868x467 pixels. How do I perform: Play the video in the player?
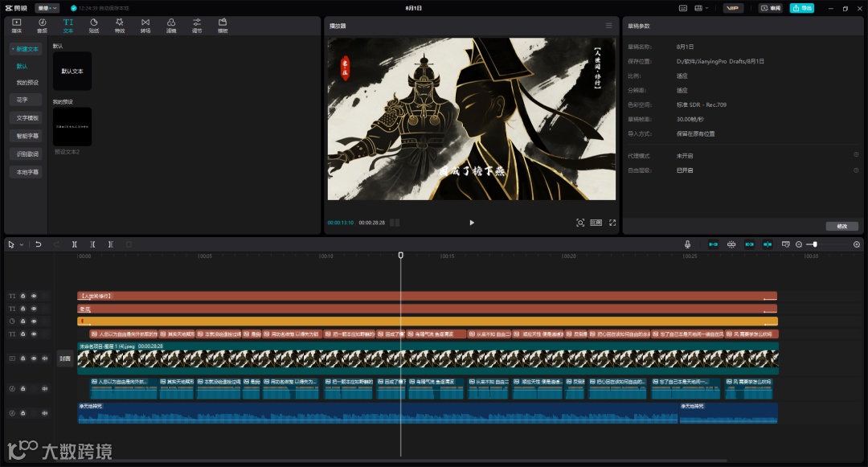472,223
